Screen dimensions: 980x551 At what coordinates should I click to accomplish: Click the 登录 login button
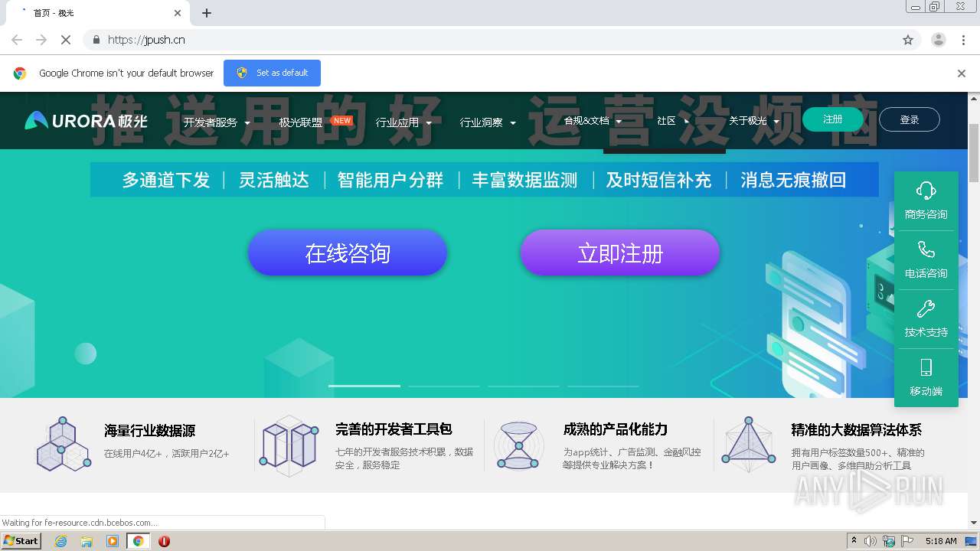(x=910, y=119)
